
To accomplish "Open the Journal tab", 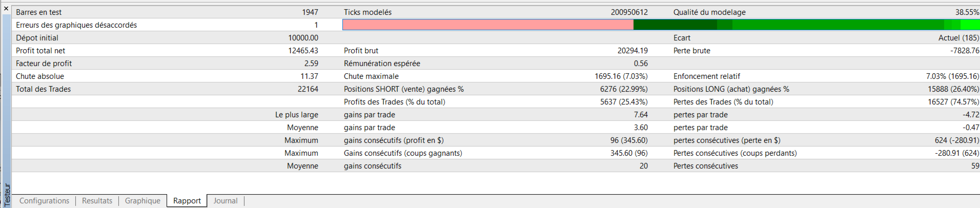I will tap(226, 201).
